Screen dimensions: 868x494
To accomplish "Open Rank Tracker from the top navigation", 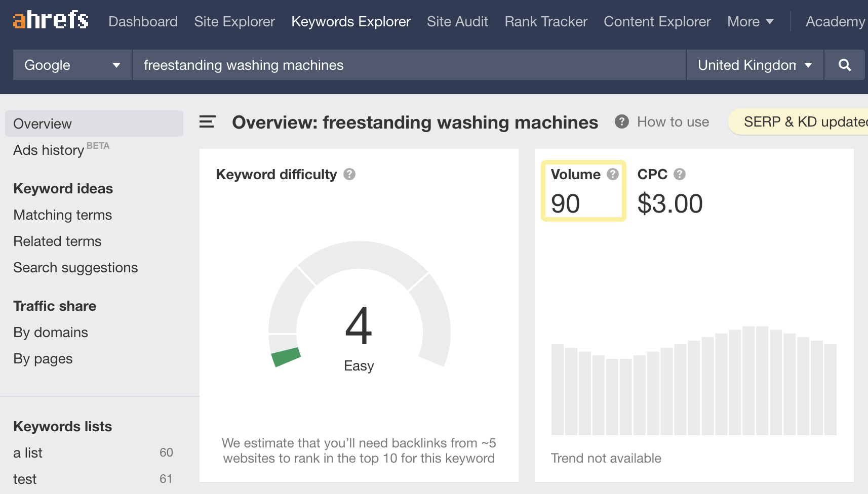I will click(x=546, y=21).
